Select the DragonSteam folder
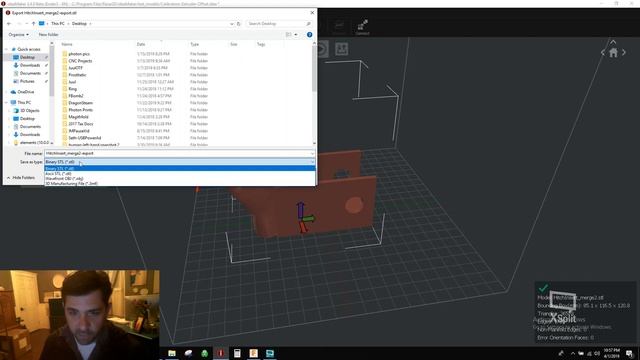Image resolution: width=640 pixels, height=360 pixels. tap(80, 103)
